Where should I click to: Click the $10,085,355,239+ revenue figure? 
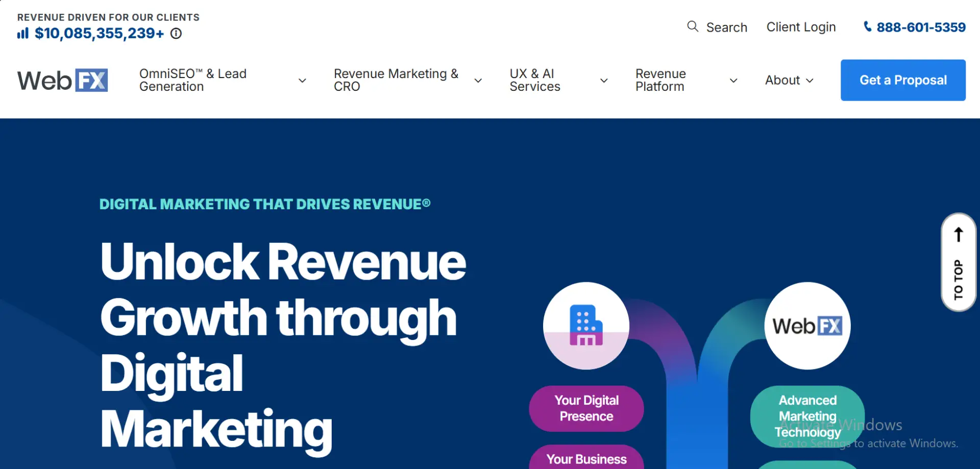[100, 34]
